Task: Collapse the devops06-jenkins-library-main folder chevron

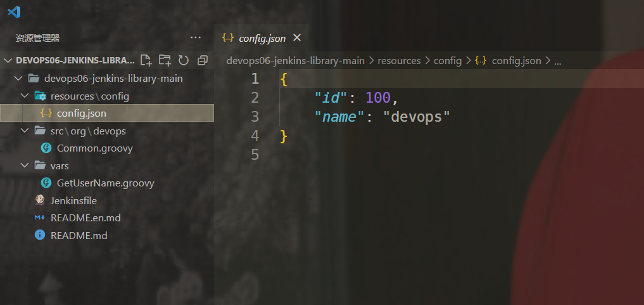Action: 18,78
